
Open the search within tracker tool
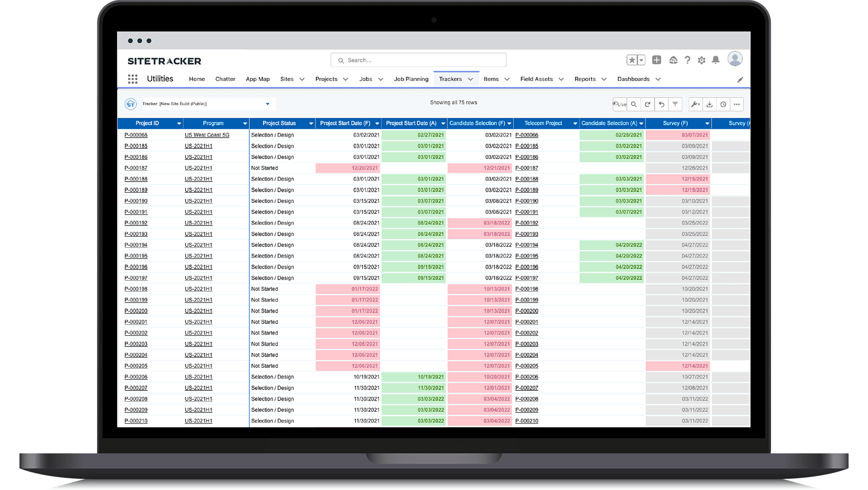click(634, 104)
